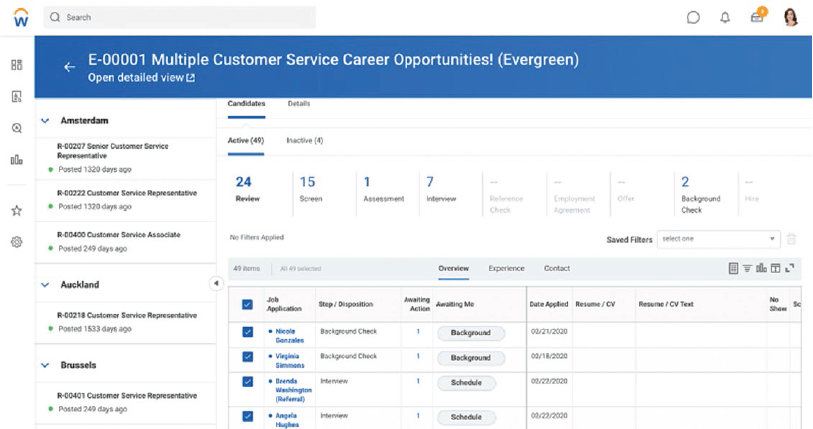Image resolution: width=813 pixels, height=429 pixels.
Task: Open the inbox tray icon
Action: point(757,18)
